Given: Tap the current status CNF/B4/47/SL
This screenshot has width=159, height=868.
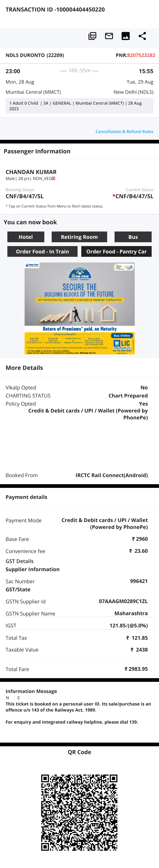Looking at the screenshot, I should tap(133, 196).
